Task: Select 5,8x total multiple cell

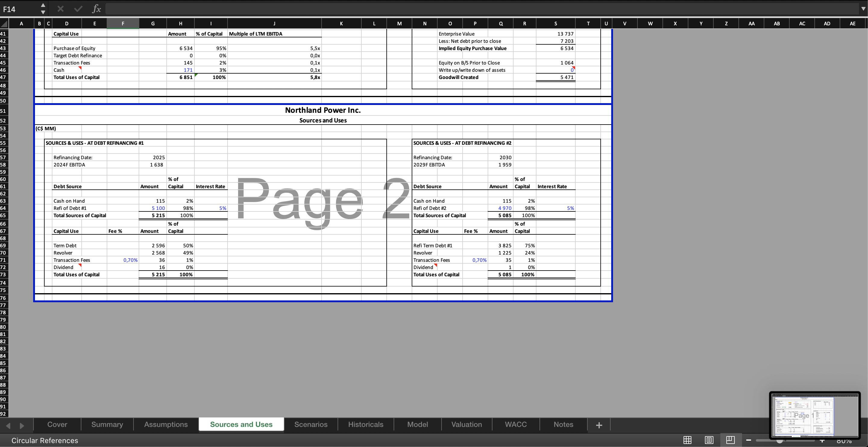Action: 315,77
